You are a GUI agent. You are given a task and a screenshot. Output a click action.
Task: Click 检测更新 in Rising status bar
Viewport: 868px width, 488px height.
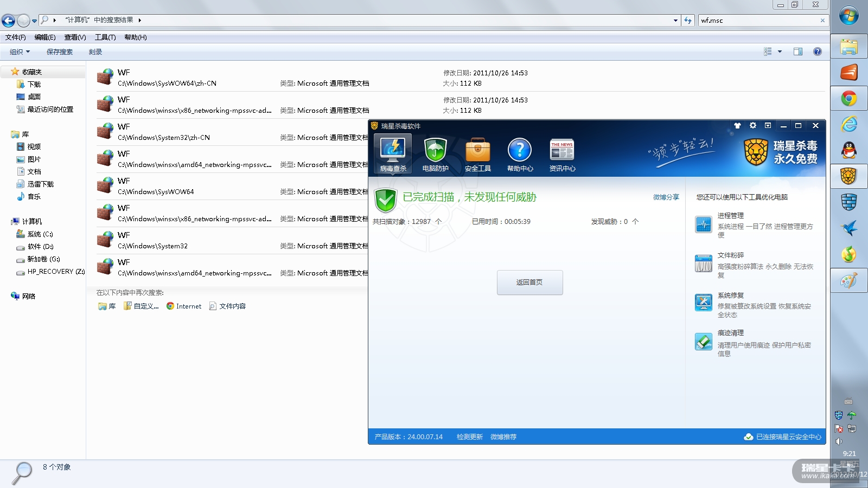tap(469, 437)
